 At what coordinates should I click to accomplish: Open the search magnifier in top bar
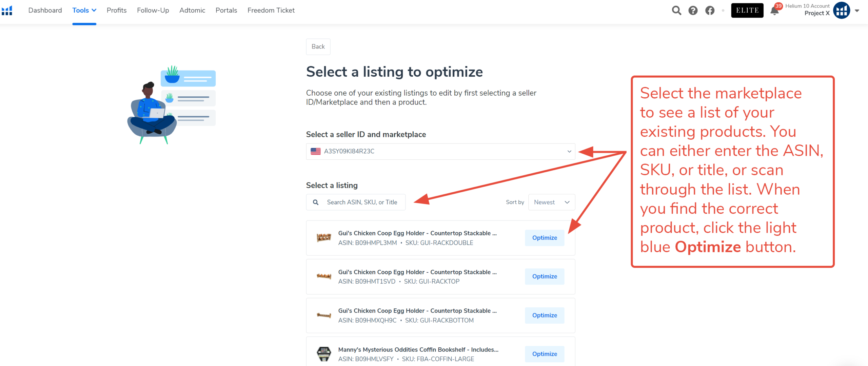pos(676,11)
